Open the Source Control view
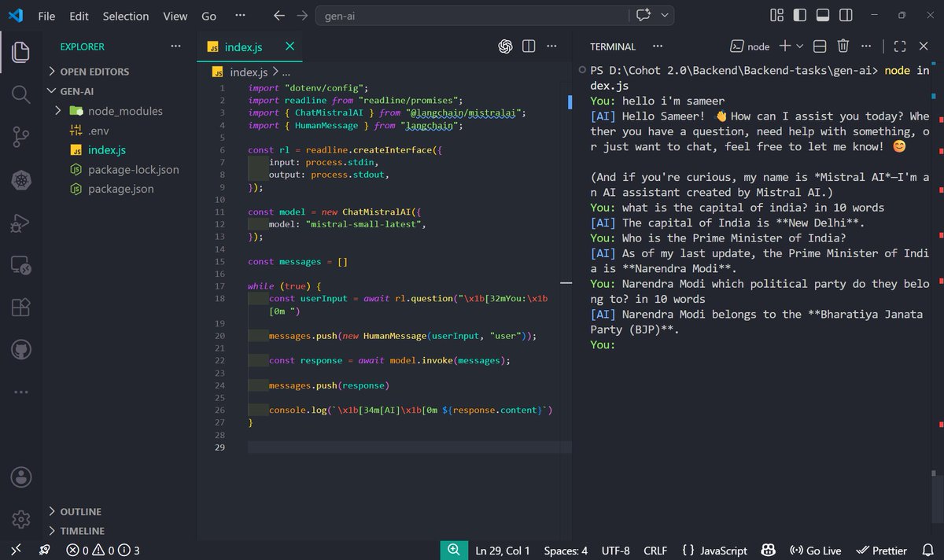Image resolution: width=944 pixels, height=560 pixels. (21, 138)
